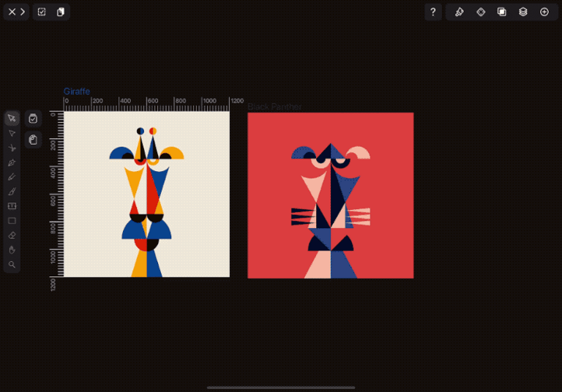
Task: Select the Giraffe artboard artwork
Action: click(146, 195)
